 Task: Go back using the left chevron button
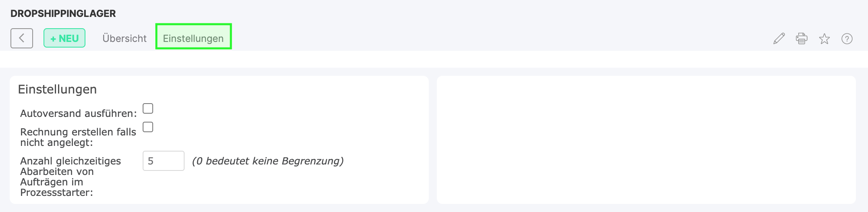click(22, 38)
